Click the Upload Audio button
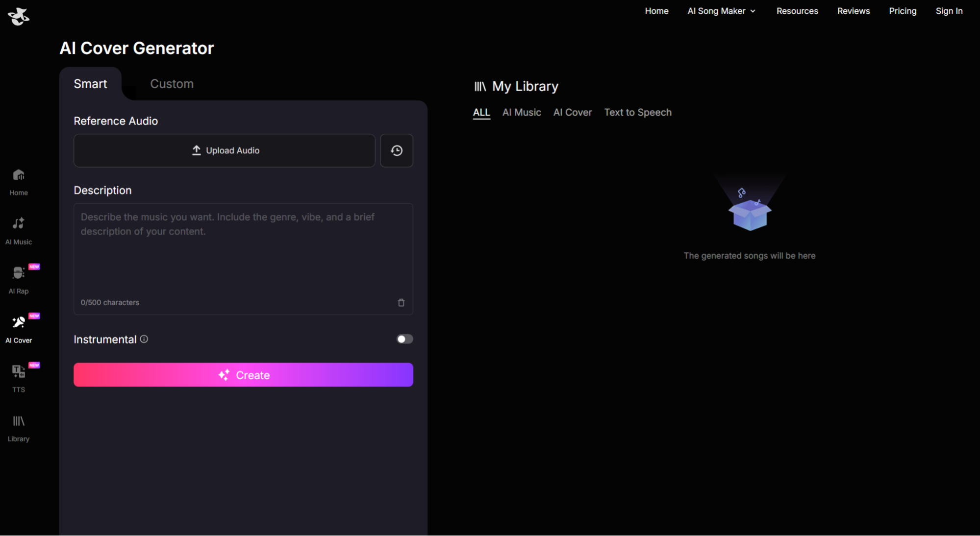The height and width of the screenshot is (536, 980). [x=225, y=150]
